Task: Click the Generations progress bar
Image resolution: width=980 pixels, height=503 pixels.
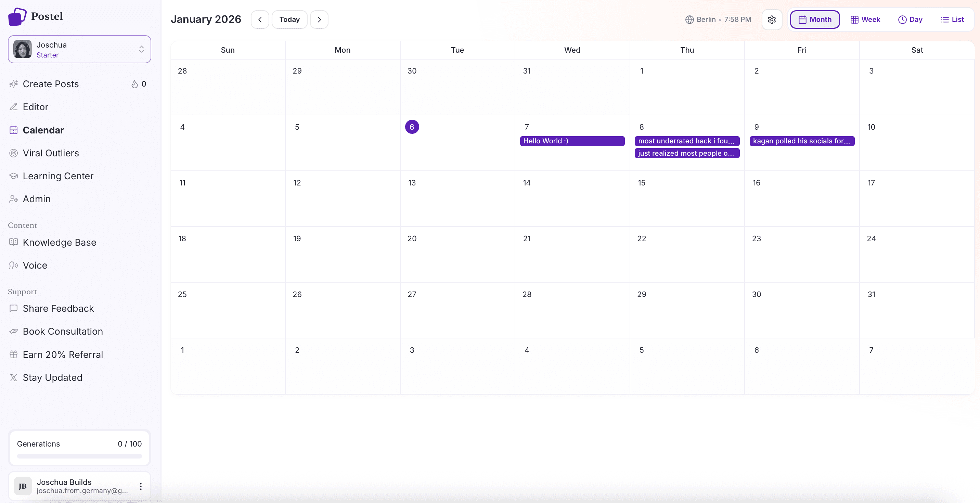Action: [79, 456]
